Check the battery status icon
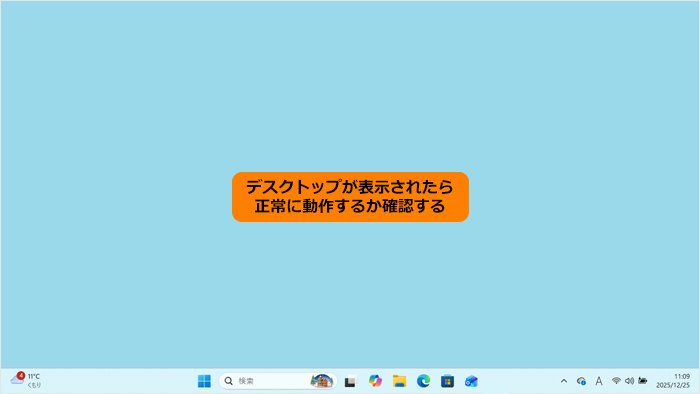Screen dimensions: 700x394 click(643, 381)
